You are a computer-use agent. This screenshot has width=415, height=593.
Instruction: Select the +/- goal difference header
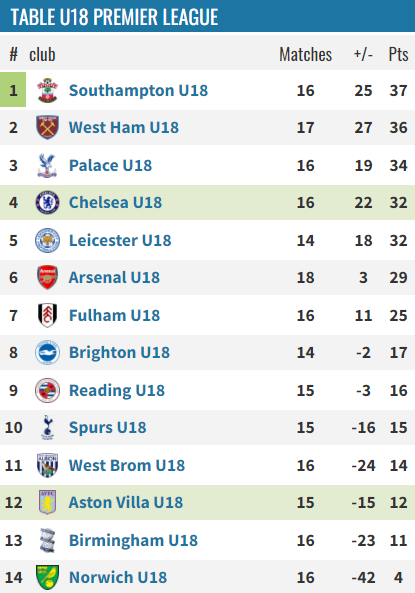[x=363, y=54]
